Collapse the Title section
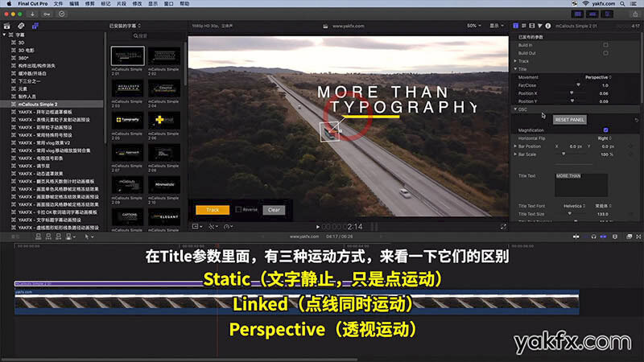This screenshot has width=644, height=362. pos(515,69)
